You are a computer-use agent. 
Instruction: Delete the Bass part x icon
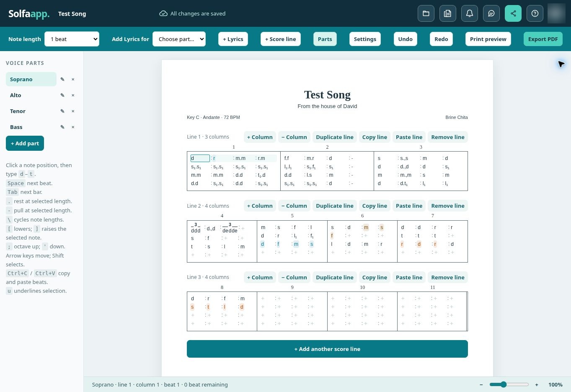[73, 127]
